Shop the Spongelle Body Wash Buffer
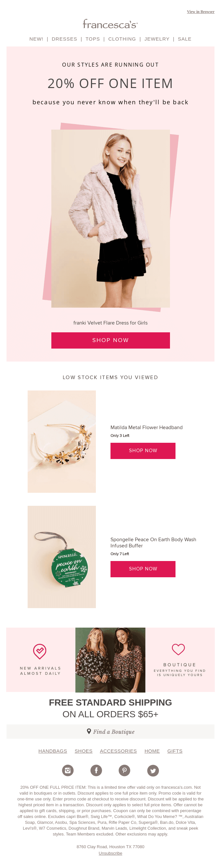Screen dimensions: 221x868 [x=143, y=569]
